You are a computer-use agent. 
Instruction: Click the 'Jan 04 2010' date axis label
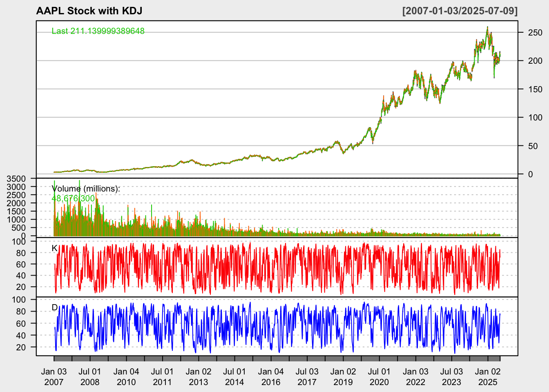[x=126, y=377]
